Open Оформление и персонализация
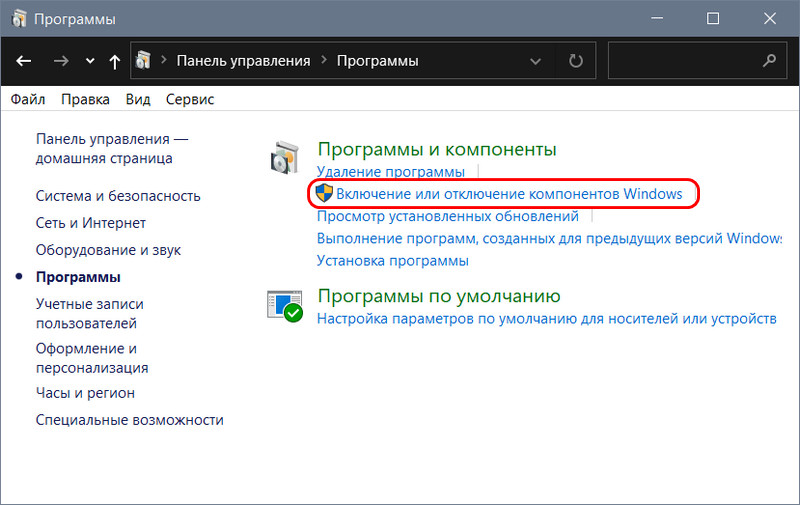800x505 pixels. [92, 358]
